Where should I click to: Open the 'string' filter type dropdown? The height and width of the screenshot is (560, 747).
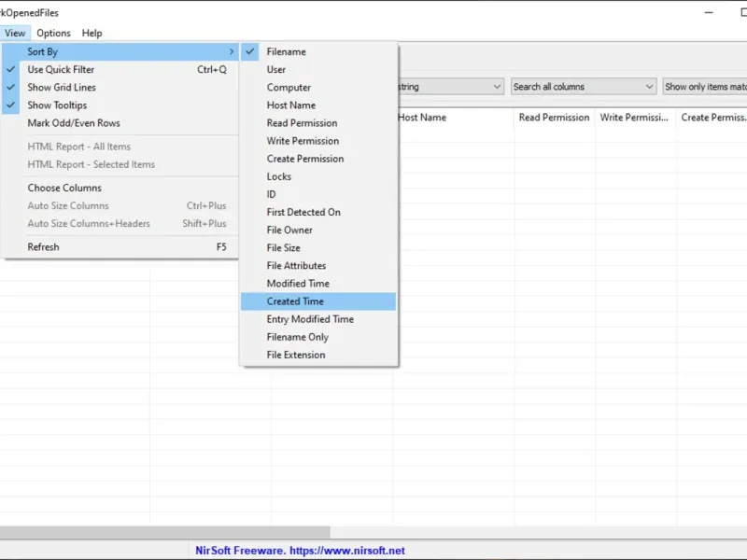click(450, 87)
